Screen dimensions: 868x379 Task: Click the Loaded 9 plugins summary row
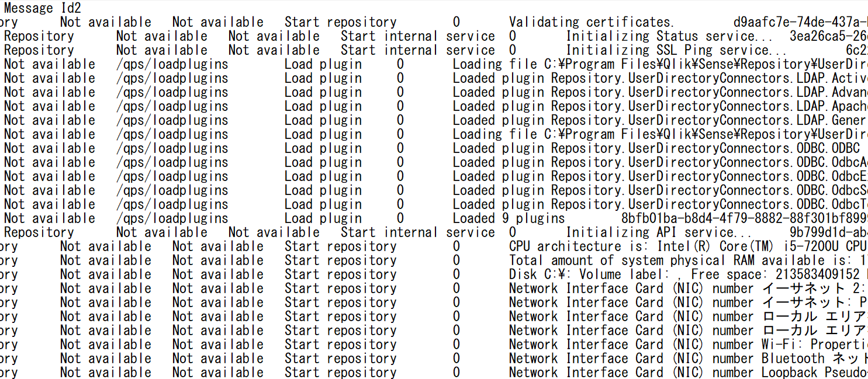pyautogui.click(x=503, y=218)
